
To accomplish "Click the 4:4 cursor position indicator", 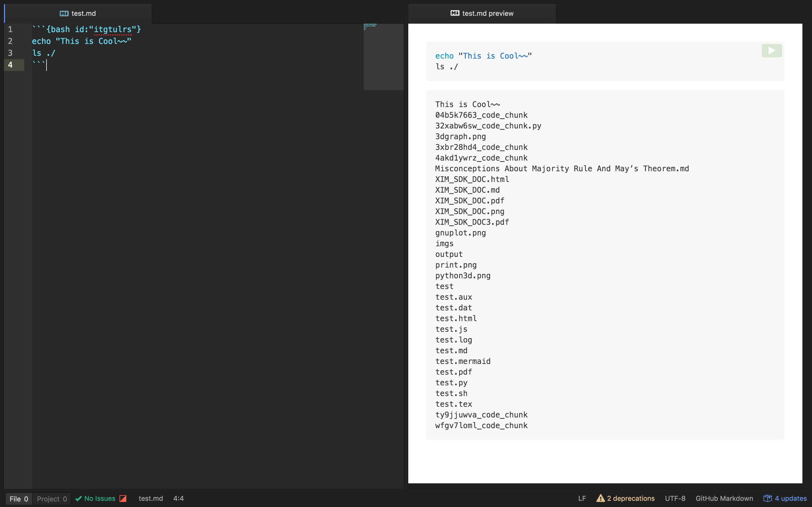I will click(x=178, y=498).
